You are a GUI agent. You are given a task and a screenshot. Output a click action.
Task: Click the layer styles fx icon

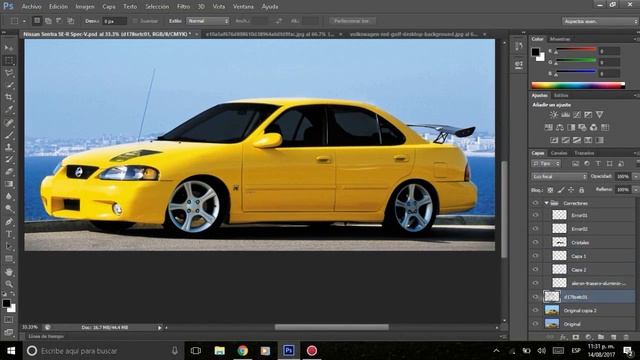[563, 337]
